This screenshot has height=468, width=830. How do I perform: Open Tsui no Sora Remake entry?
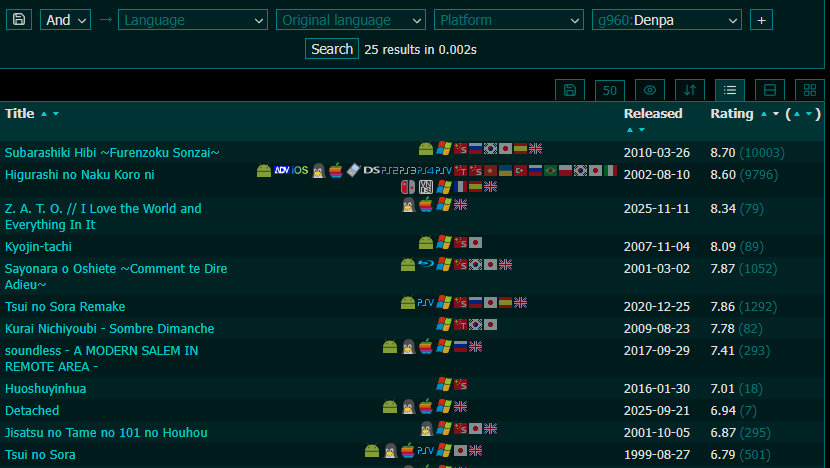click(x=65, y=307)
